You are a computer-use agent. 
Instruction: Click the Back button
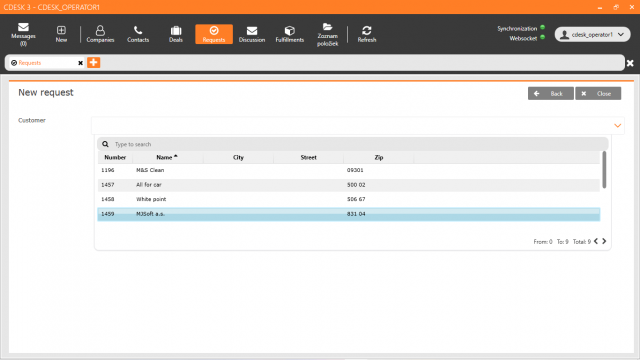(551, 93)
